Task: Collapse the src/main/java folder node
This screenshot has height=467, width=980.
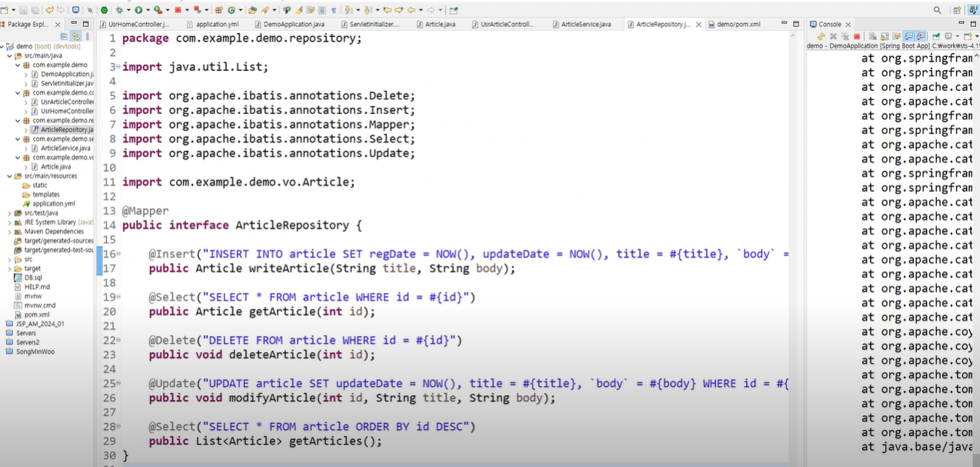Action: (9, 55)
